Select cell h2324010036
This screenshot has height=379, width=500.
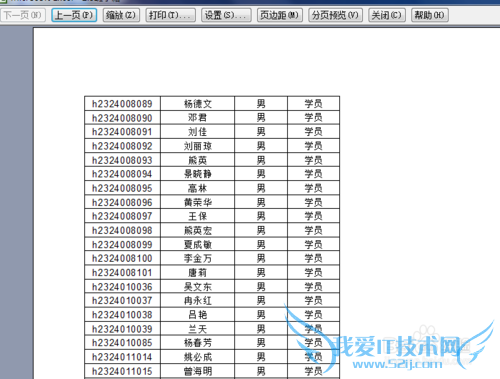[122, 287]
